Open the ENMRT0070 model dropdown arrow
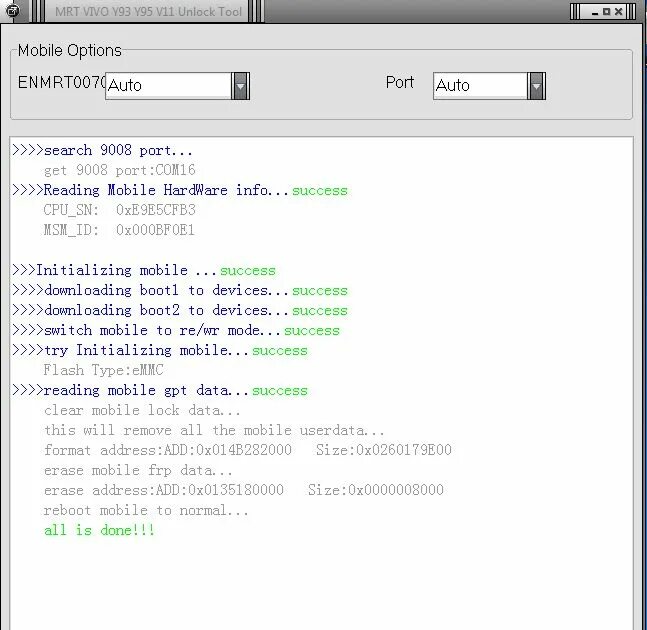This screenshot has height=630, width=647. [x=241, y=86]
